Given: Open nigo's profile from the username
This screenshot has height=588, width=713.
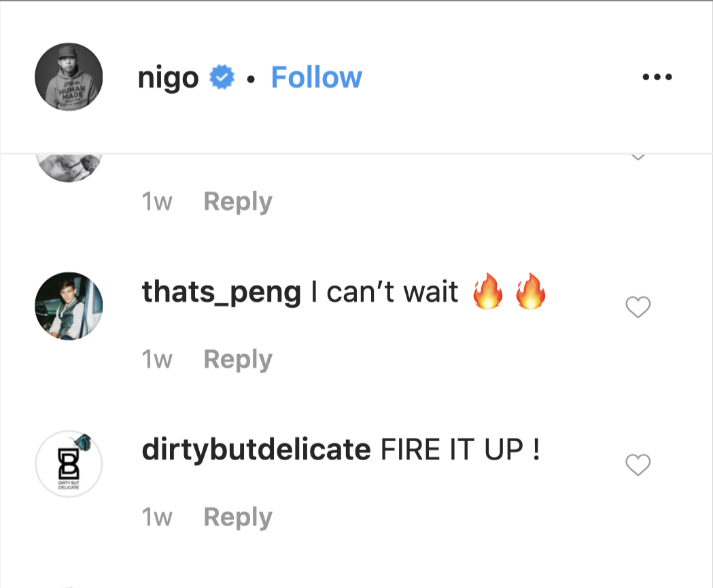Looking at the screenshot, I should [x=168, y=78].
